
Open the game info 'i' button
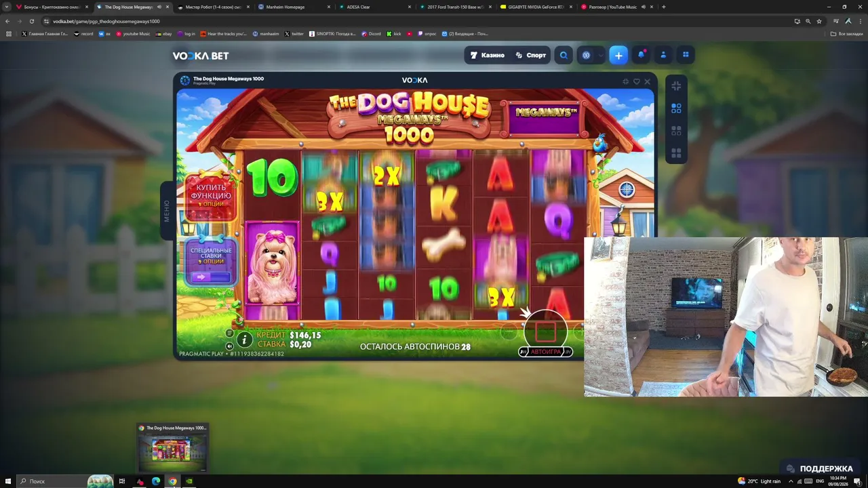[244, 340]
